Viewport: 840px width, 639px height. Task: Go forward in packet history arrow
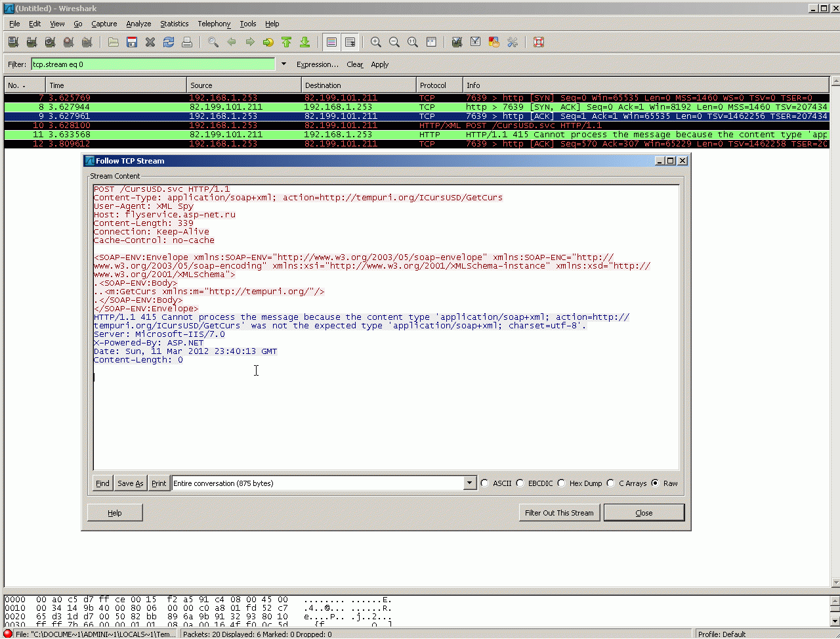point(250,42)
